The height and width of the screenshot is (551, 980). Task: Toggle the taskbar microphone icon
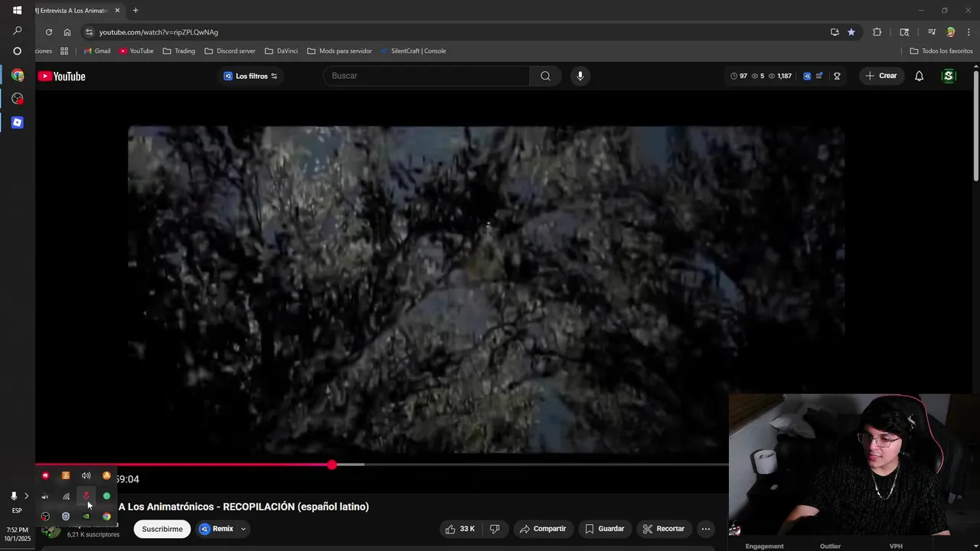click(x=13, y=496)
